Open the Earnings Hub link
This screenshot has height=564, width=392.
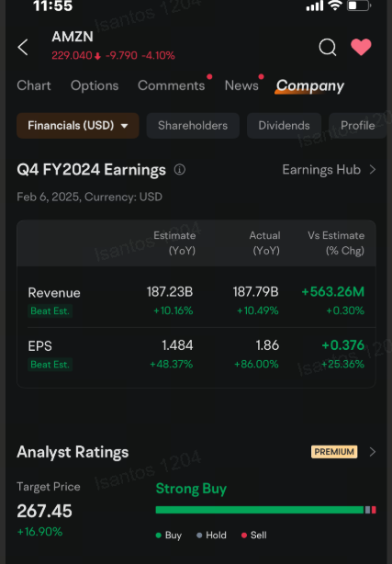coord(321,169)
